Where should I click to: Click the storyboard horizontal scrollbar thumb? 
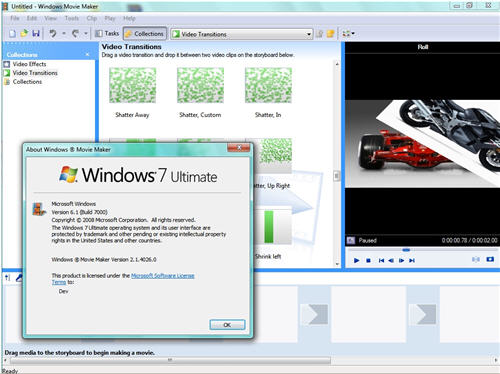(170, 360)
